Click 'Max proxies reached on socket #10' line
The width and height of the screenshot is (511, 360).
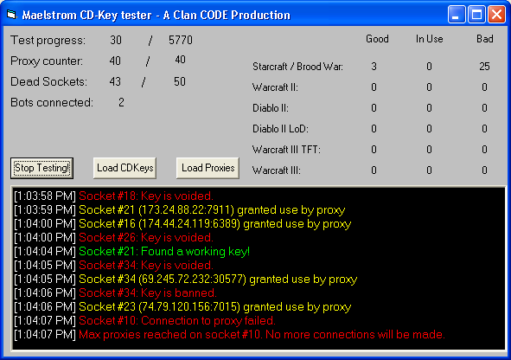[229, 334]
